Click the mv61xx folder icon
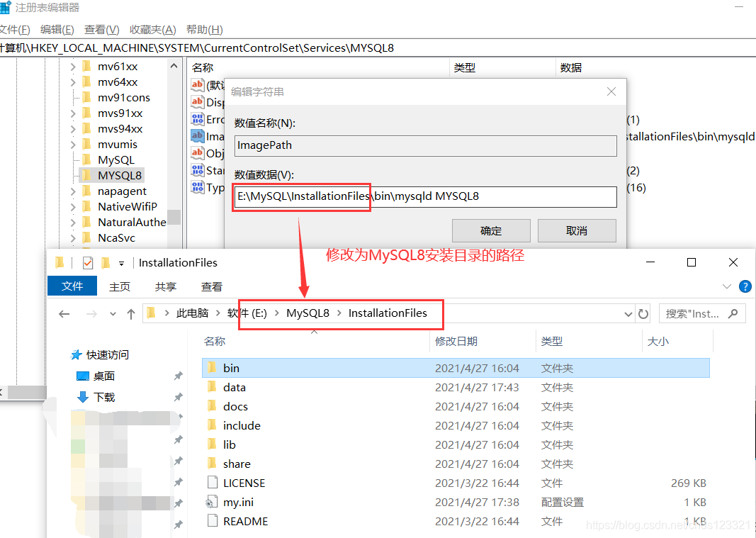756x538 pixels. 86,66
